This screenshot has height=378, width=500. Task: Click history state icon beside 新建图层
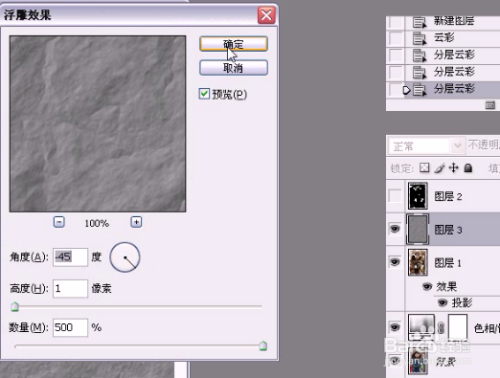tap(419, 22)
